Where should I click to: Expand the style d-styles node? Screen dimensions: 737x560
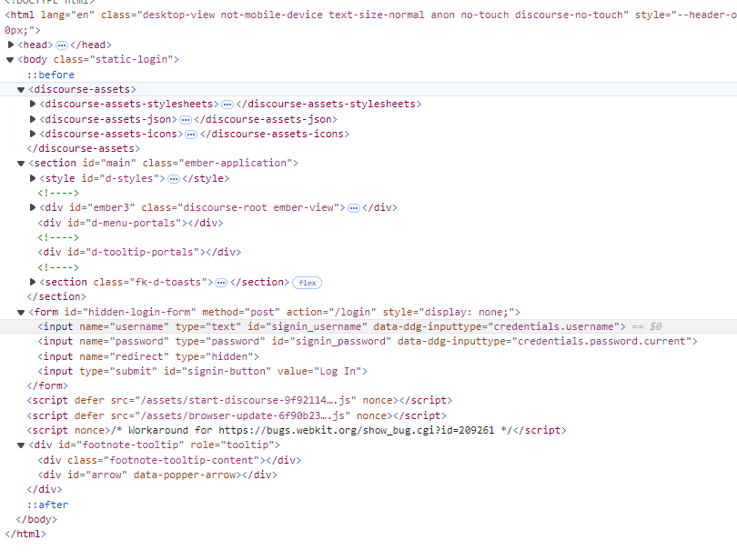(33, 178)
